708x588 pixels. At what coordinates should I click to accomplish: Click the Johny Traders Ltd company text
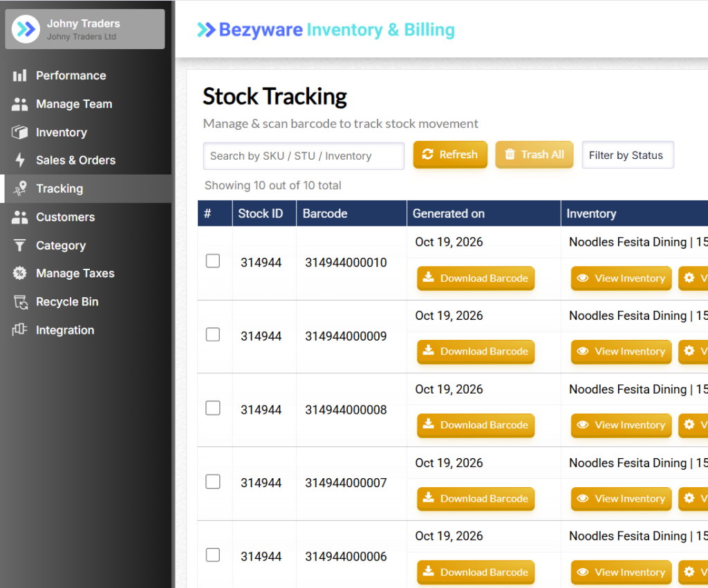82,37
